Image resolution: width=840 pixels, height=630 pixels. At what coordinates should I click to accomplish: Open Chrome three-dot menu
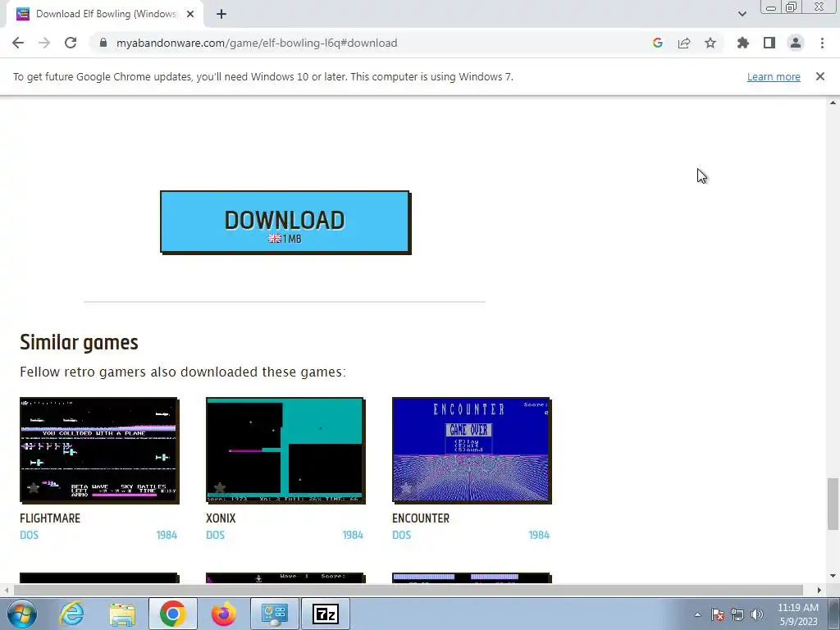point(822,43)
